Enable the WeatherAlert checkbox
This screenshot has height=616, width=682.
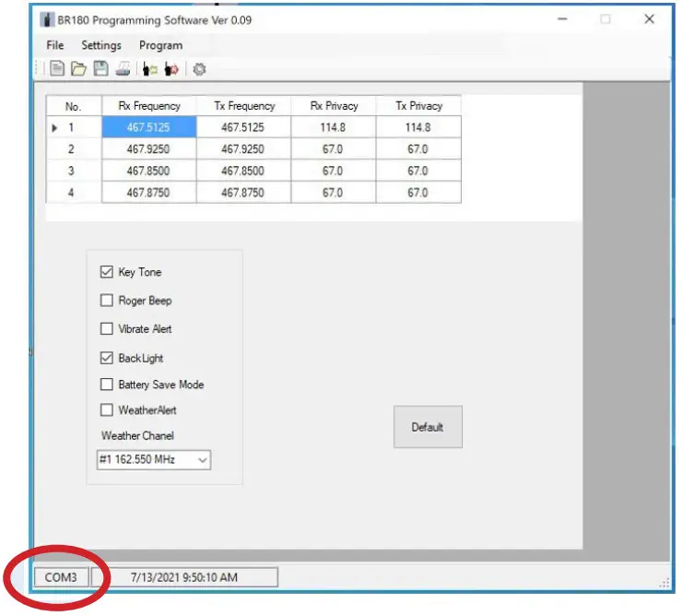coord(107,410)
